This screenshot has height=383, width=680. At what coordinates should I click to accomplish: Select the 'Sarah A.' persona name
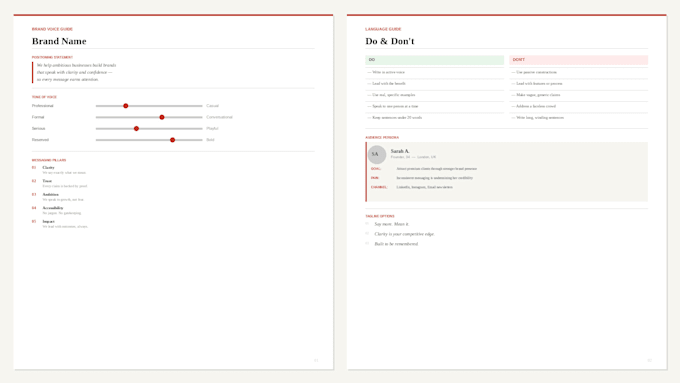click(400, 151)
